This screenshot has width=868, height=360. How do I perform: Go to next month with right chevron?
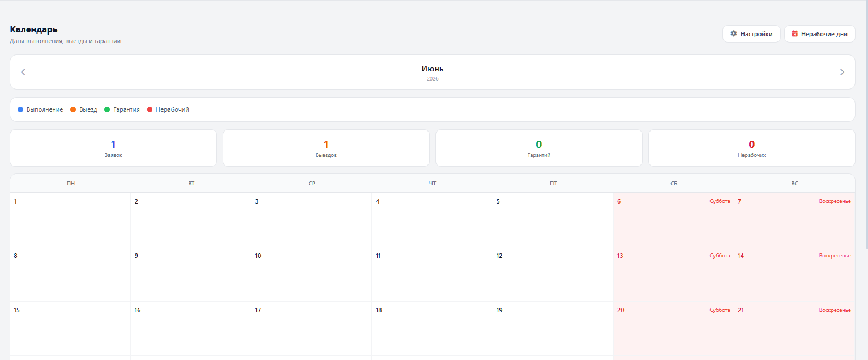coord(842,72)
